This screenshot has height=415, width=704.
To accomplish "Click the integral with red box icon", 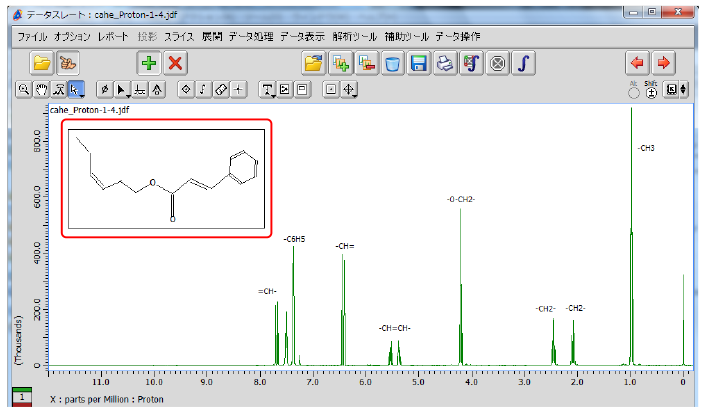I will point(471,63).
